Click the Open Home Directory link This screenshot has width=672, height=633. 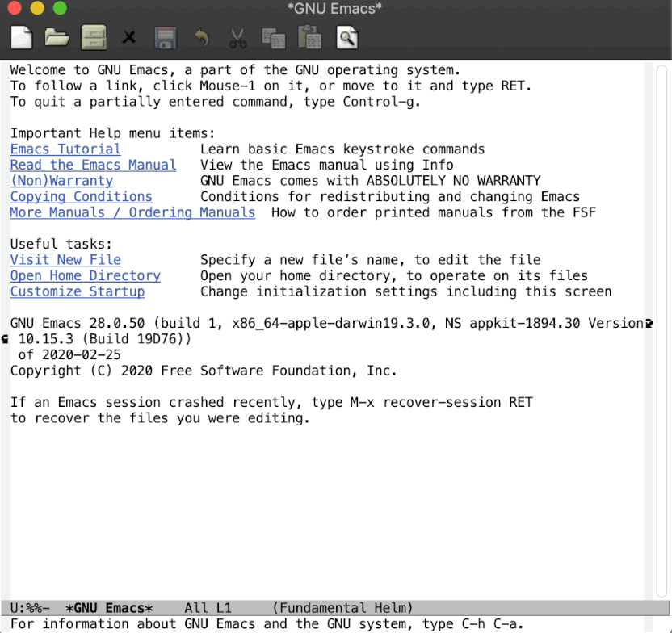pyautogui.click(x=86, y=276)
